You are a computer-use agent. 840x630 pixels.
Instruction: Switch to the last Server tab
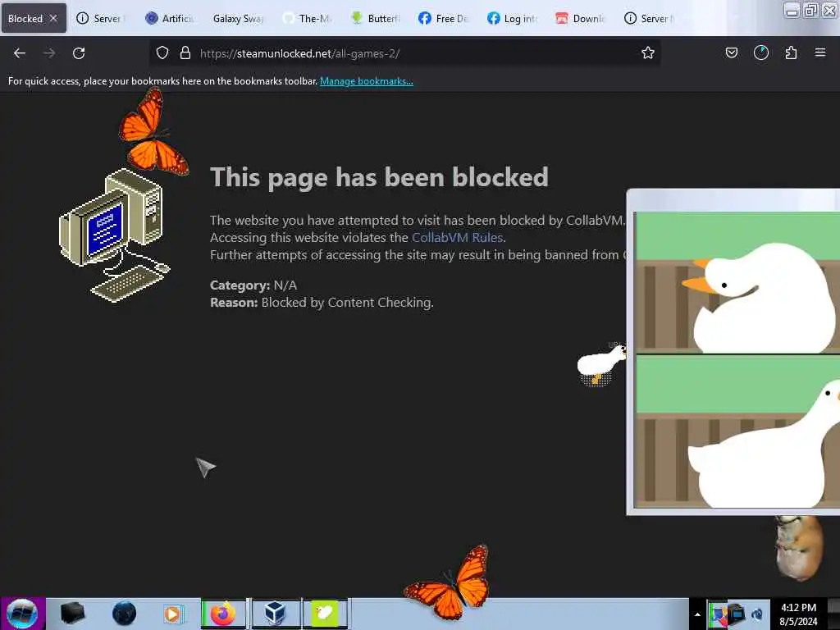tap(650, 18)
